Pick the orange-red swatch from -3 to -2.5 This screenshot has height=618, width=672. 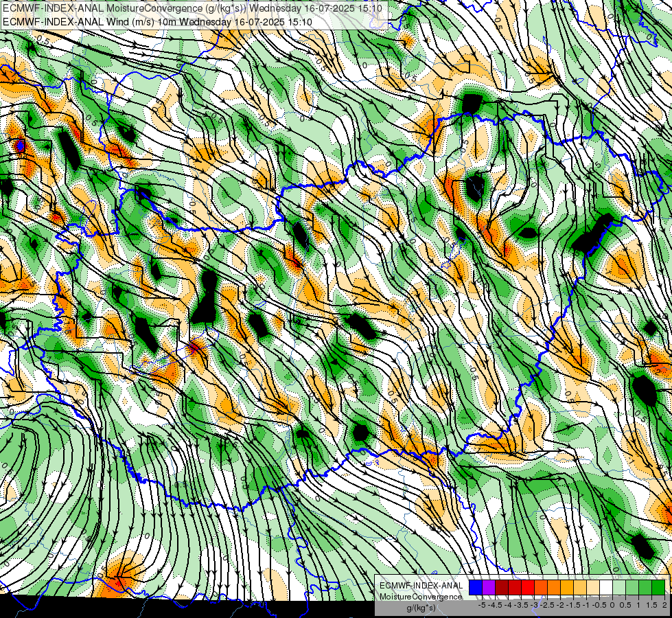pyautogui.click(x=541, y=588)
